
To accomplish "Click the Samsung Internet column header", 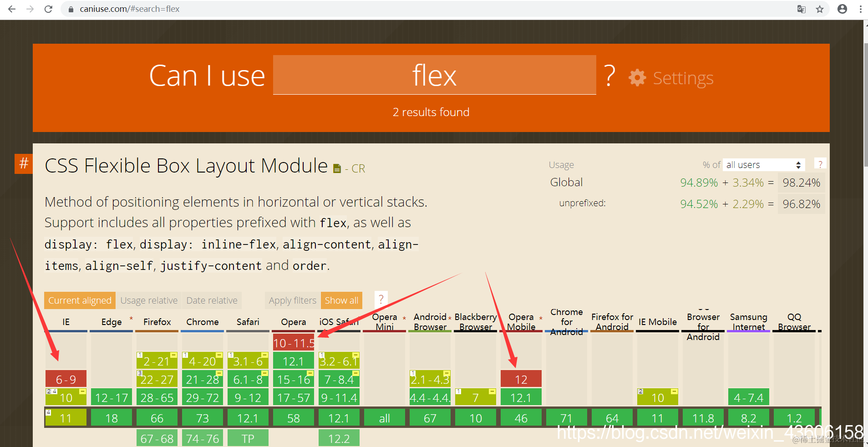I will pyautogui.click(x=749, y=322).
